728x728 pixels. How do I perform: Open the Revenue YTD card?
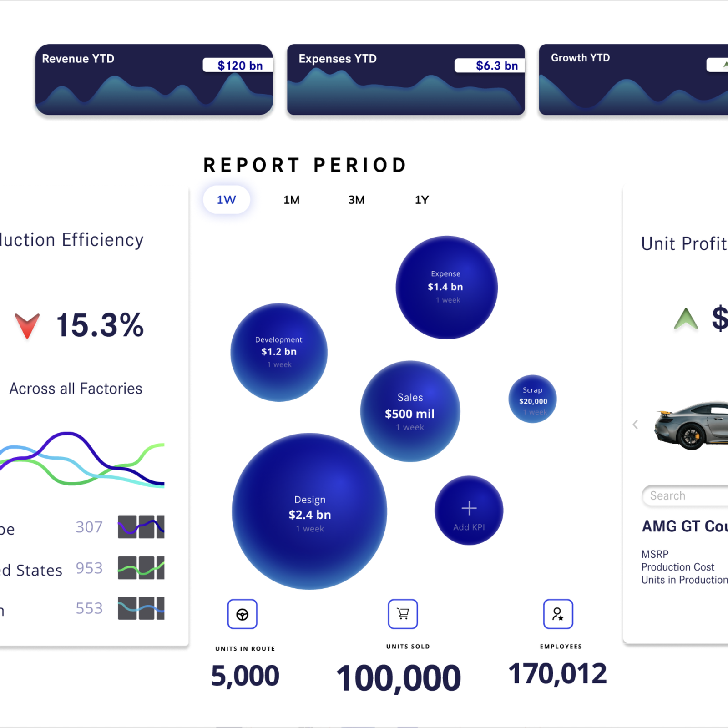click(154, 80)
